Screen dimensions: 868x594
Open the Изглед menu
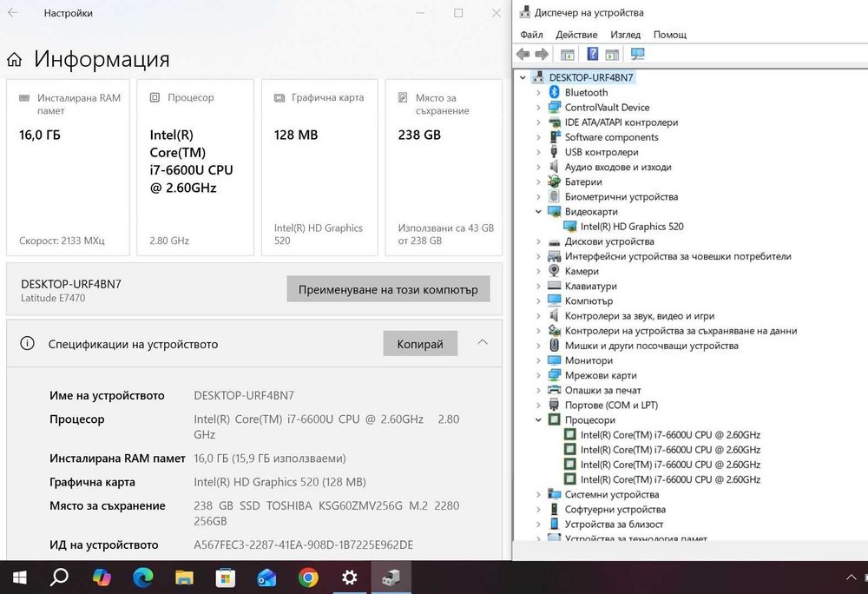(x=625, y=35)
